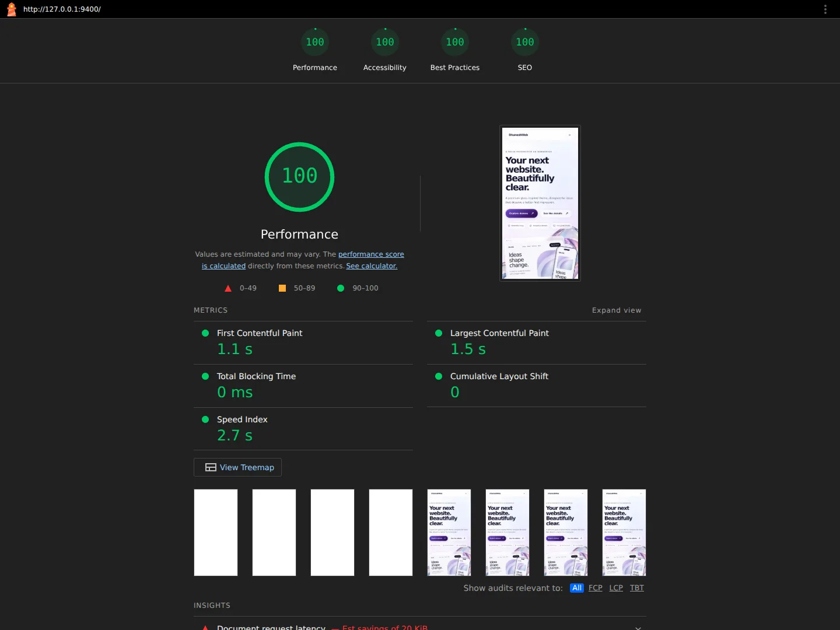Click the large Performance 100 gauge
Screen dimensions: 840x630
pos(300,177)
